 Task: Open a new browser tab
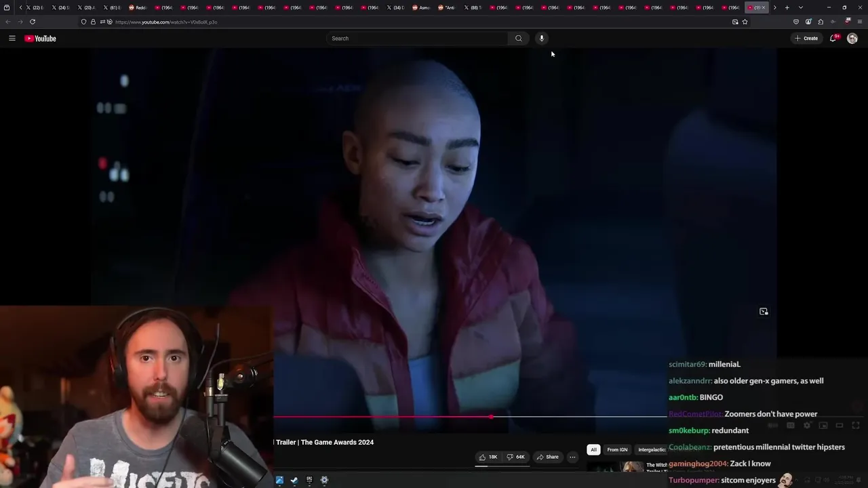(x=787, y=7)
